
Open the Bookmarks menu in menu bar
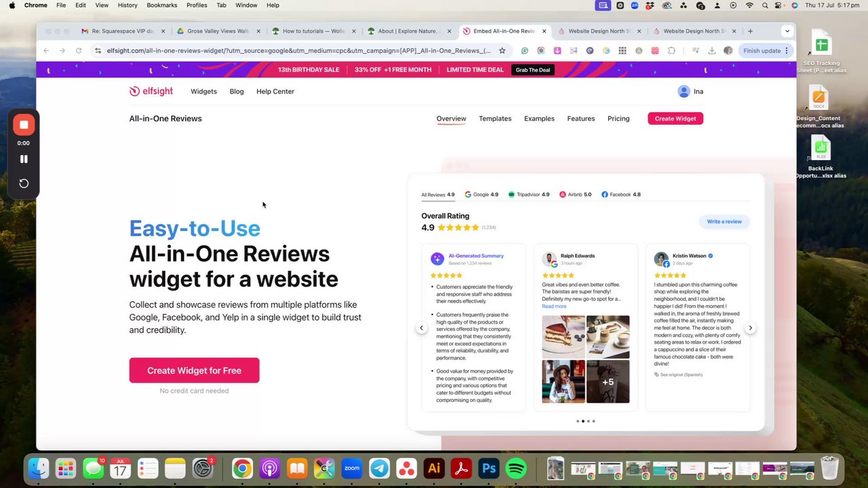[161, 5]
